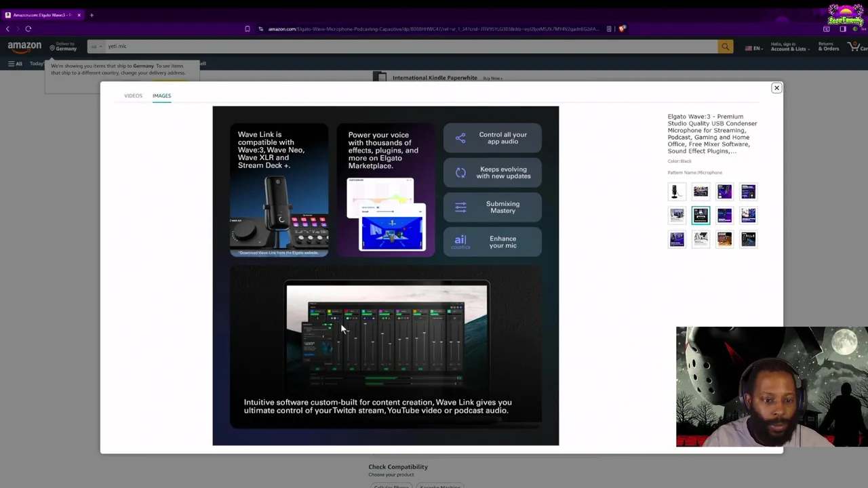The image size is (868, 488).
Task: Open a new browser tab
Action: 92,15
